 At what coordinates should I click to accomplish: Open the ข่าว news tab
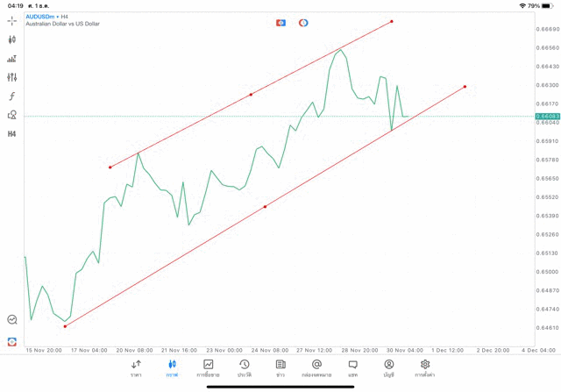pyautogui.click(x=280, y=367)
